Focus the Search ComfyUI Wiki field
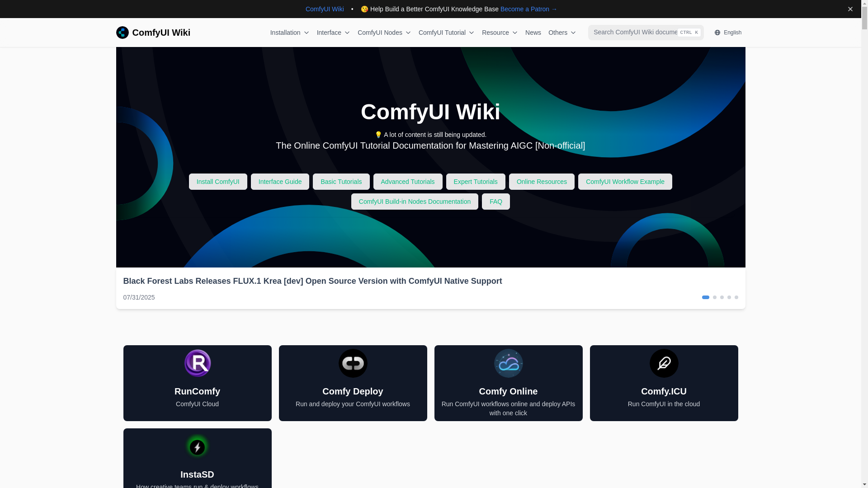This screenshot has height=488, width=868. (646, 33)
